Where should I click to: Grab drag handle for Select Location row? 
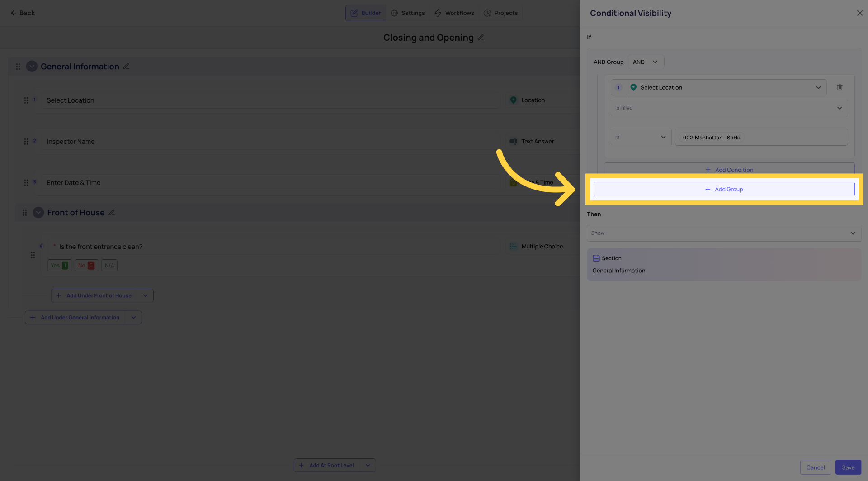(26, 100)
